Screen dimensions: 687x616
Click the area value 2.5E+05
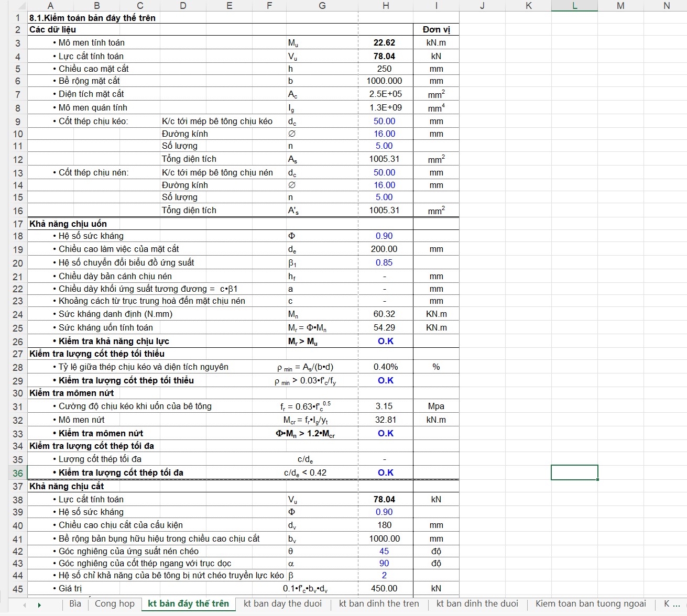coord(386,94)
